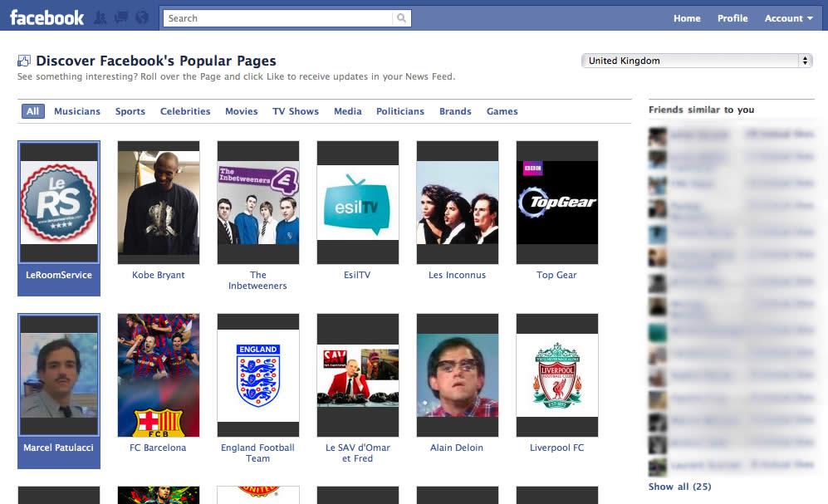Image resolution: width=828 pixels, height=504 pixels.
Task: Click inside the Search field
Action: click(278, 18)
